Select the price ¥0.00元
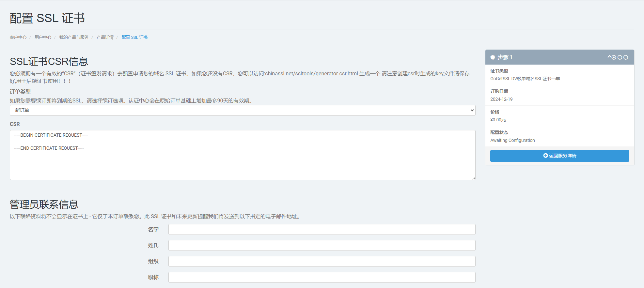The height and width of the screenshot is (288, 644). [498, 120]
